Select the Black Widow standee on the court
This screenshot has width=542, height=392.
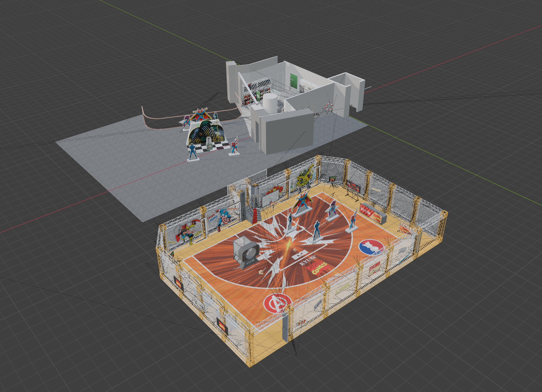tap(290, 223)
